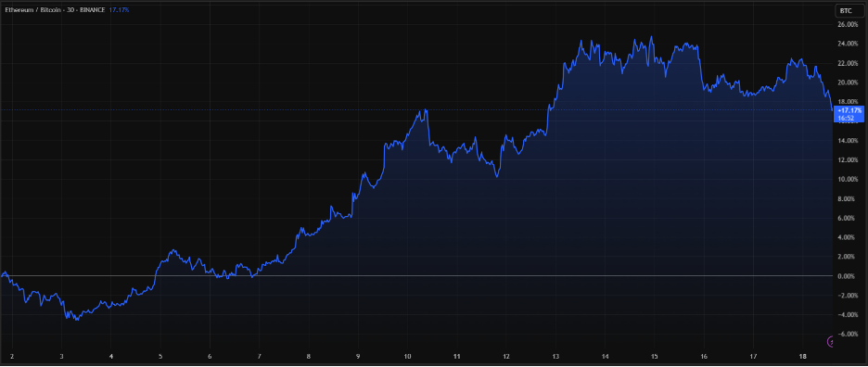The image size is (868, 367).
Task: Click date 15 on the time axis
Action: [x=655, y=357]
